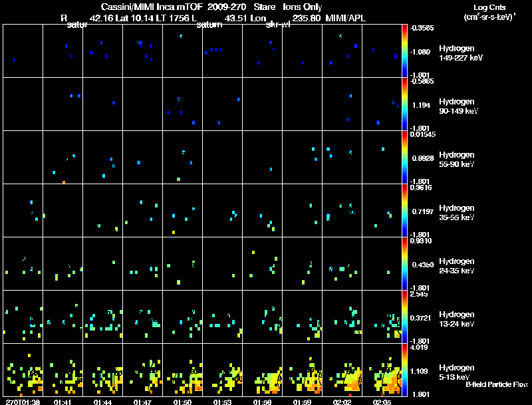Select the 5-13 keV panel at 01:50
532x405 pixels.
[182, 370]
